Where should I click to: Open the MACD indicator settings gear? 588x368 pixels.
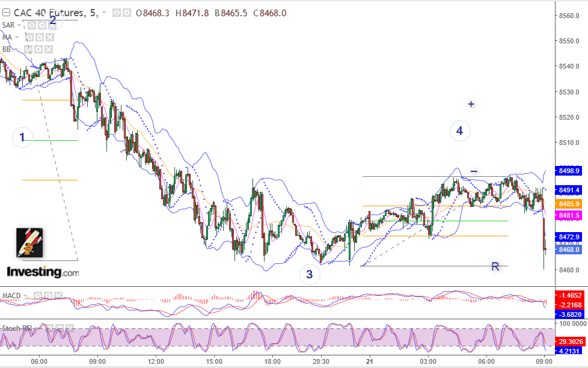tap(48, 296)
